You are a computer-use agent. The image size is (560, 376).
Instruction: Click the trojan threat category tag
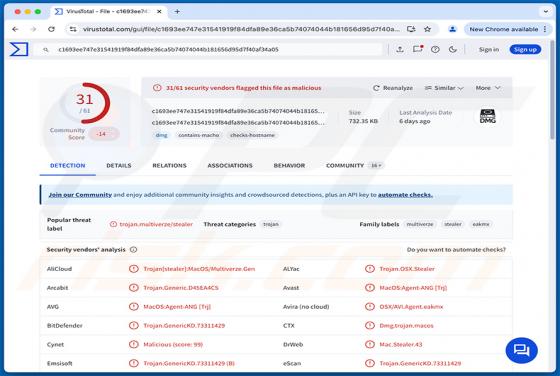(x=271, y=224)
